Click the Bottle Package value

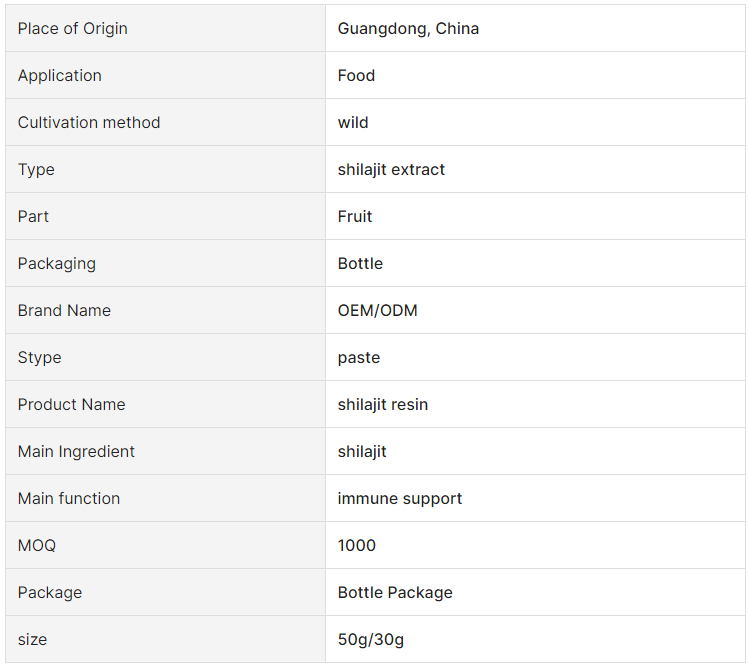[395, 592]
